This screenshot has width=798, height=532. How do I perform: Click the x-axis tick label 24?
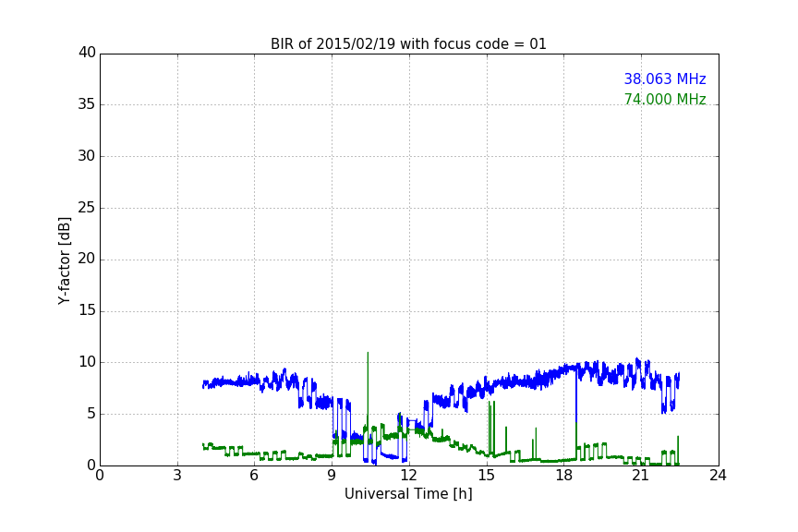(x=718, y=476)
